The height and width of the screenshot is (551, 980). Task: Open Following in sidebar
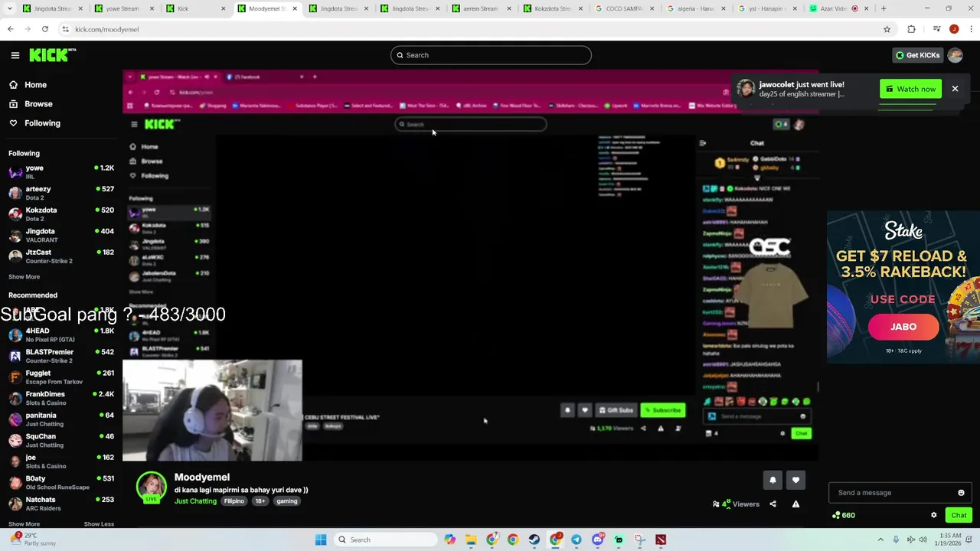(42, 123)
